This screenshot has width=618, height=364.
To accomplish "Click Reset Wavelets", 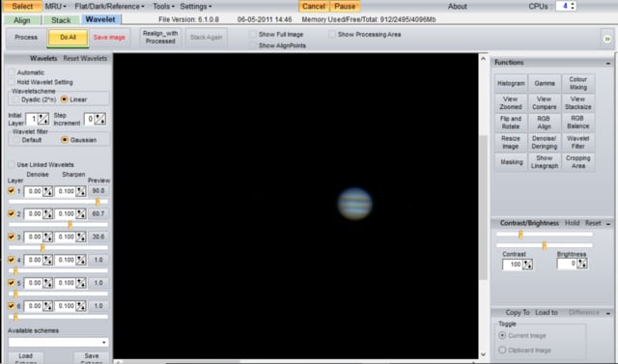I will [85, 58].
